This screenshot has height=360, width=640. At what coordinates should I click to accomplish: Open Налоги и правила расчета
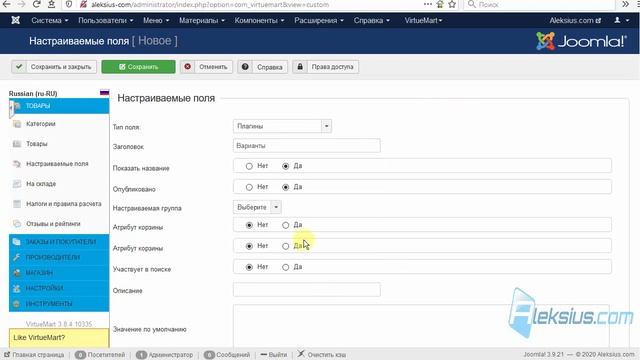(x=64, y=204)
